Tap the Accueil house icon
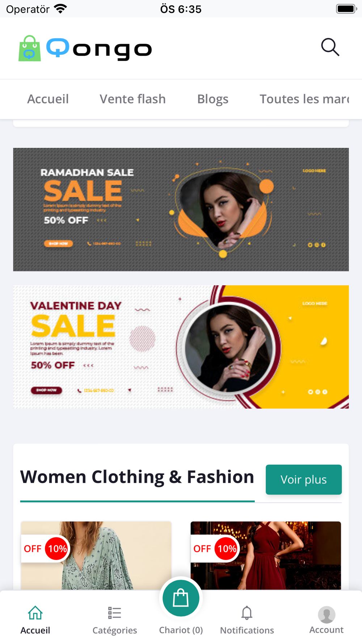This screenshot has width=362, height=644. pos(35,613)
